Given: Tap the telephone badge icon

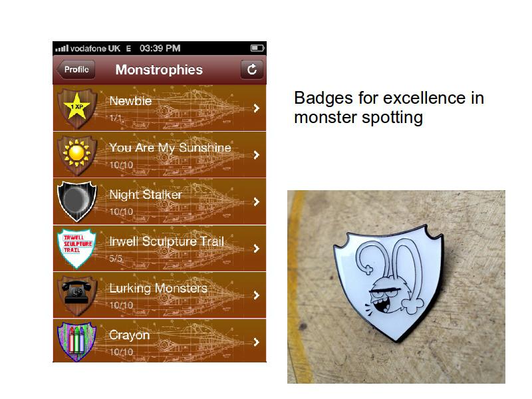Looking at the screenshot, I should (77, 295).
